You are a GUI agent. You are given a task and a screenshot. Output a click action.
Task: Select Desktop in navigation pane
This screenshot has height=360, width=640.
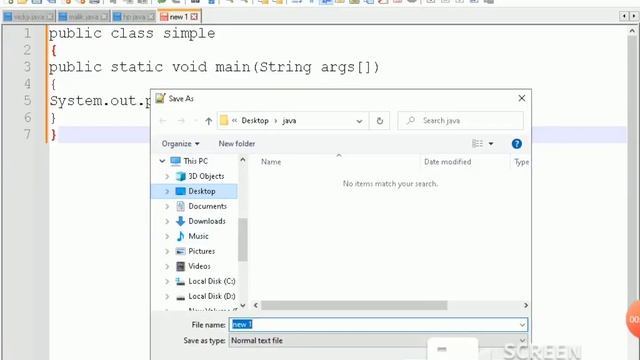pyautogui.click(x=202, y=191)
